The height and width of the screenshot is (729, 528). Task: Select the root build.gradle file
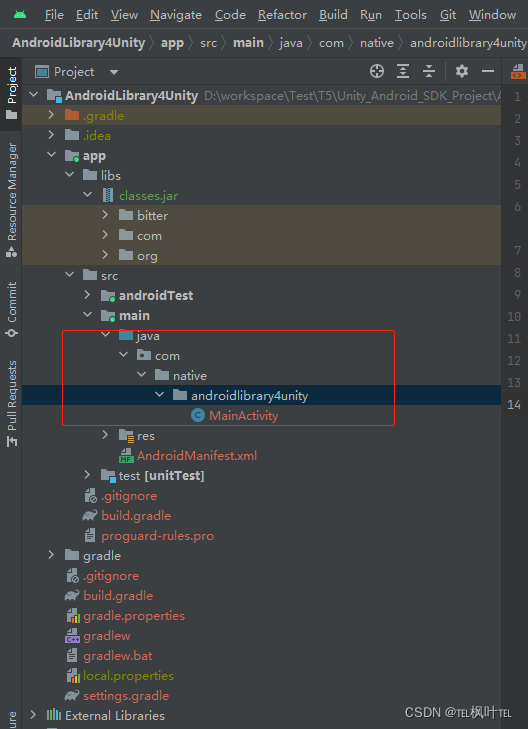pos(118,596)
